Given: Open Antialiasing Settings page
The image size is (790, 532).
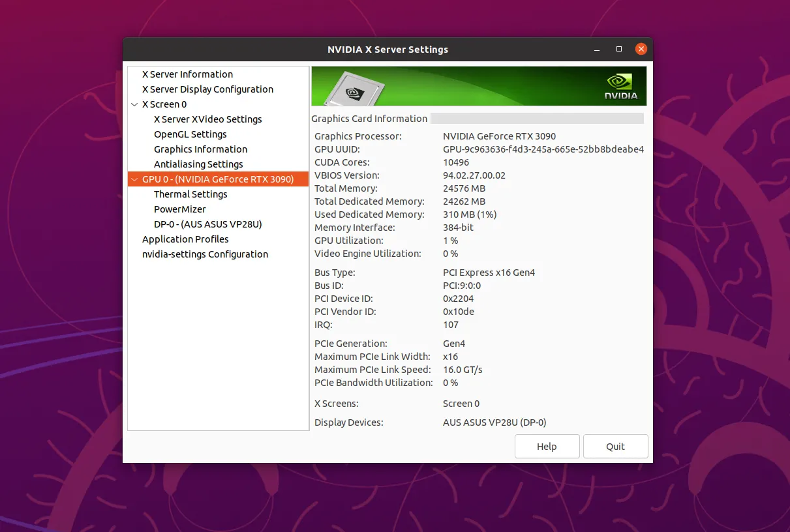Looking at the screenshot, I should 198,164.
